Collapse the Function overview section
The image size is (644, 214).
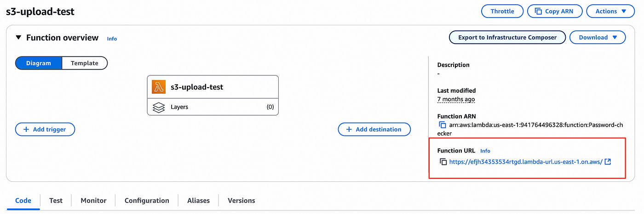(x=18, y=38)
